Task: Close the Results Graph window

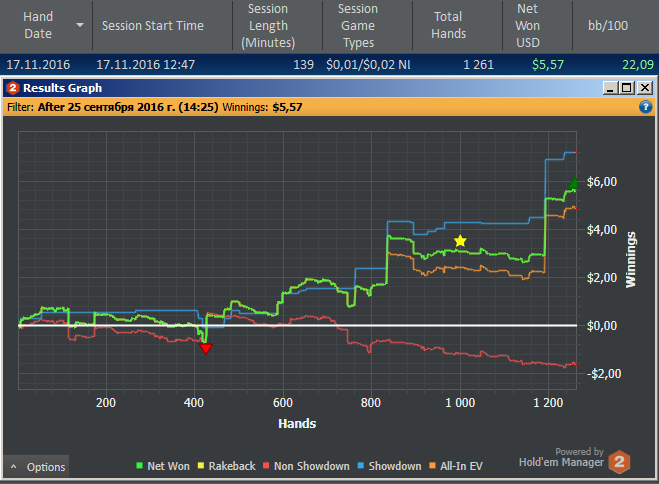Action: click(x=644, y=88)
